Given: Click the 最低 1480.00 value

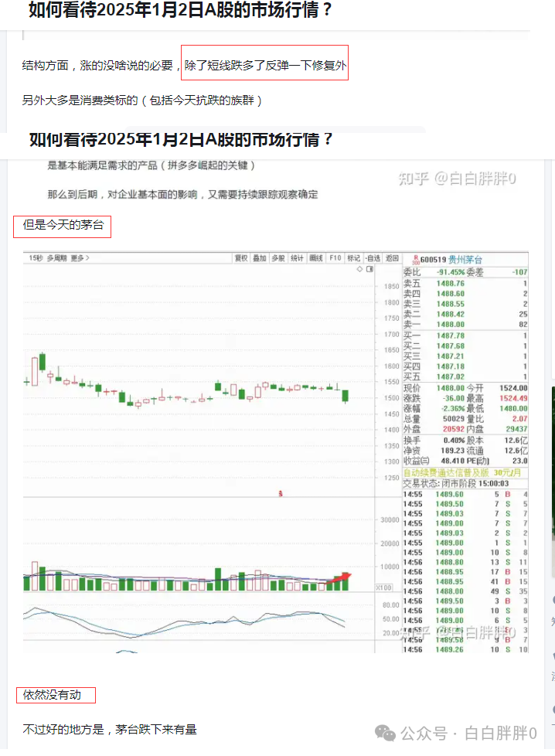Looking at the screenshot, I should point(513,408).
